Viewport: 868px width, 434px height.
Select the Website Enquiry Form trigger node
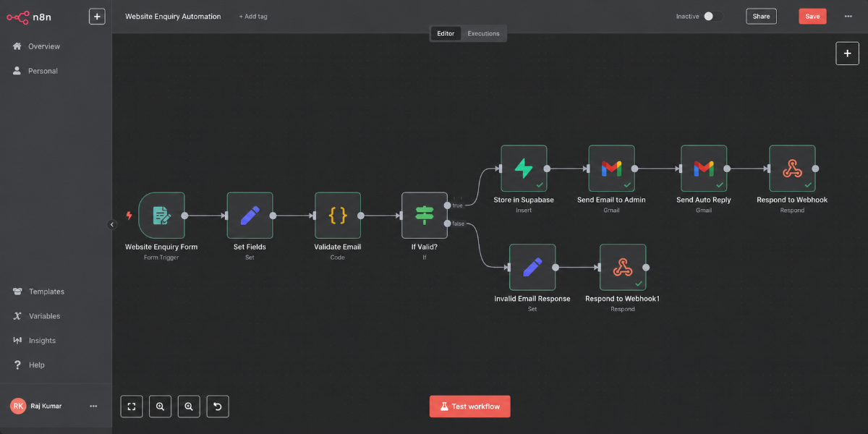pos(161,215)
